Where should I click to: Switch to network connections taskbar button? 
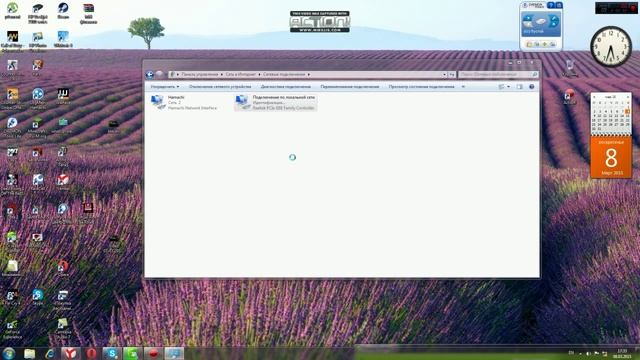[174, 353]
